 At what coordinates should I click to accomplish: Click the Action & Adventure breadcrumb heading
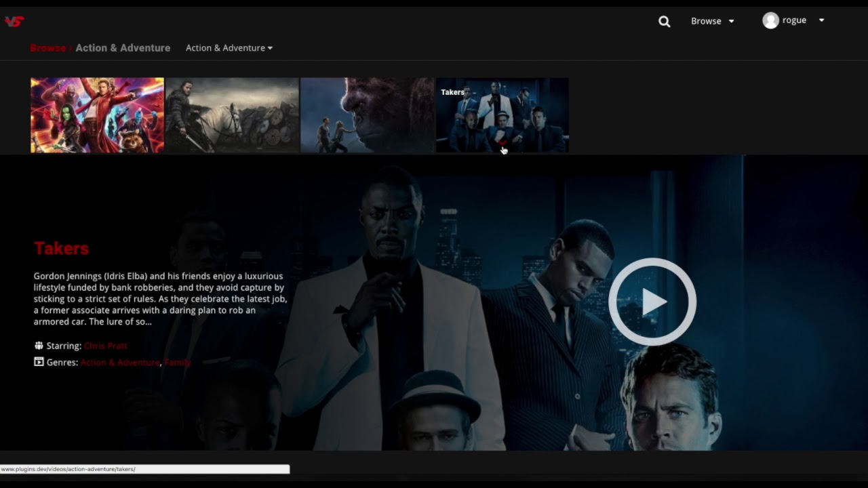click(x=123, y=48)
